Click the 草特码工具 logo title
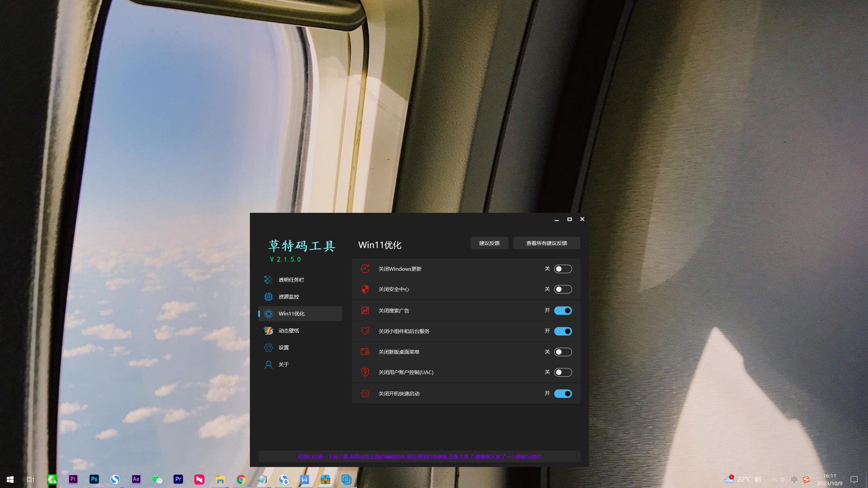The height and width of the screenshot is (488, 868). [x=302, y=246]
